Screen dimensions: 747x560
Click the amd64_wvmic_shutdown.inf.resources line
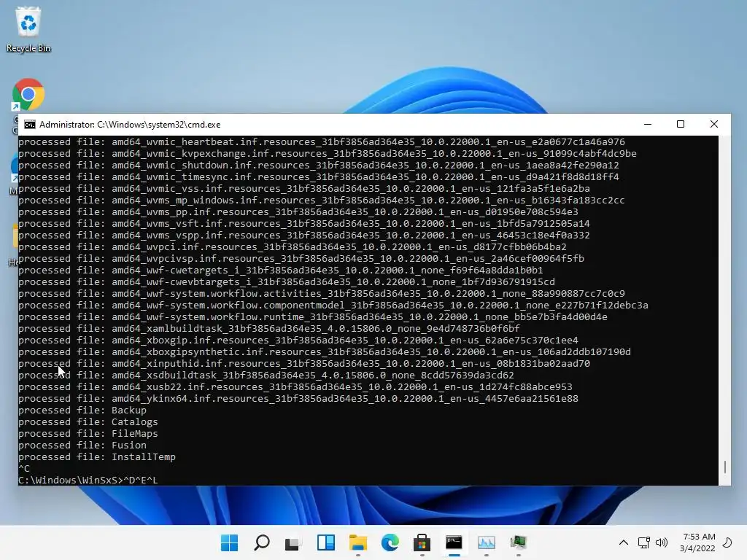319,166
